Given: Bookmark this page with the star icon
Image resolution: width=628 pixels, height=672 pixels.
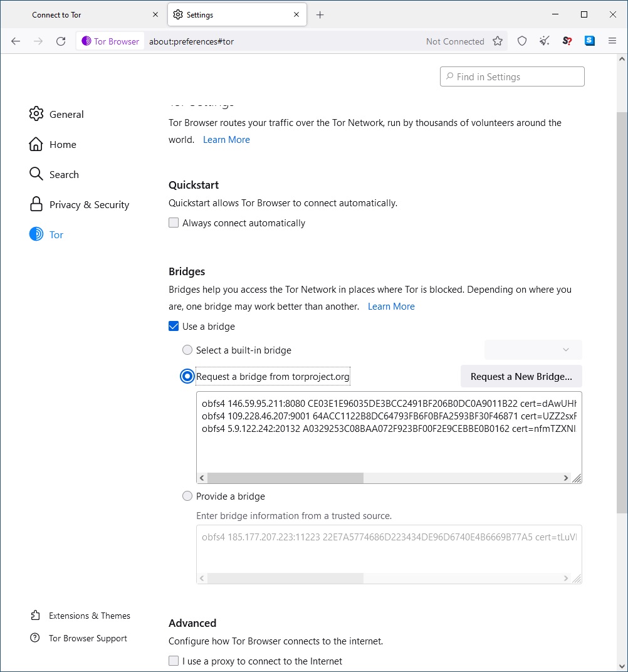Looking at the screenshot, I should coord(498,41).
